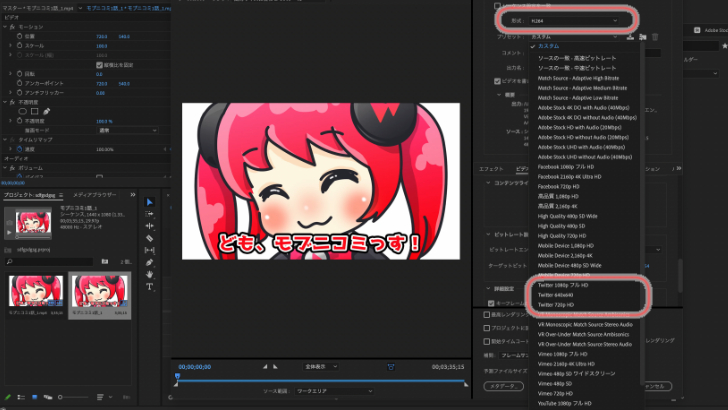Set in point marker in export preview
Image resolution: width=728 pixels, height=410 pixels.
coord(265,367)
